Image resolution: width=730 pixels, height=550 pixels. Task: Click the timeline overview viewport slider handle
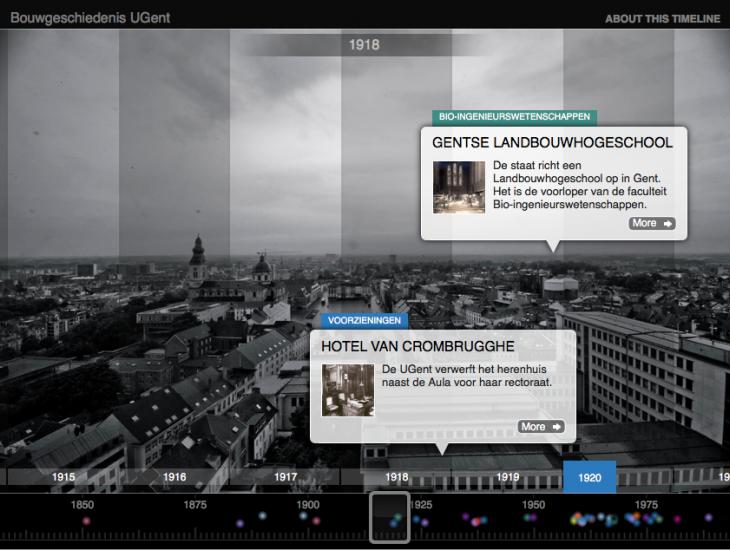pos(390,517)
